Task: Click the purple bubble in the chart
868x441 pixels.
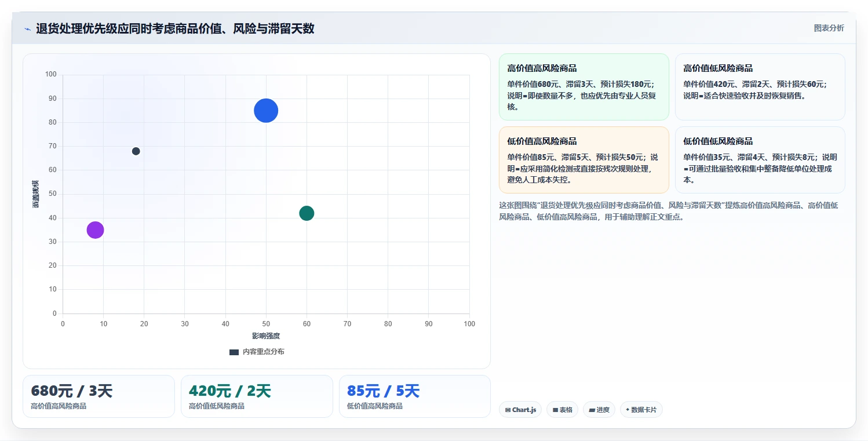Action: click(x=95, y=230)
